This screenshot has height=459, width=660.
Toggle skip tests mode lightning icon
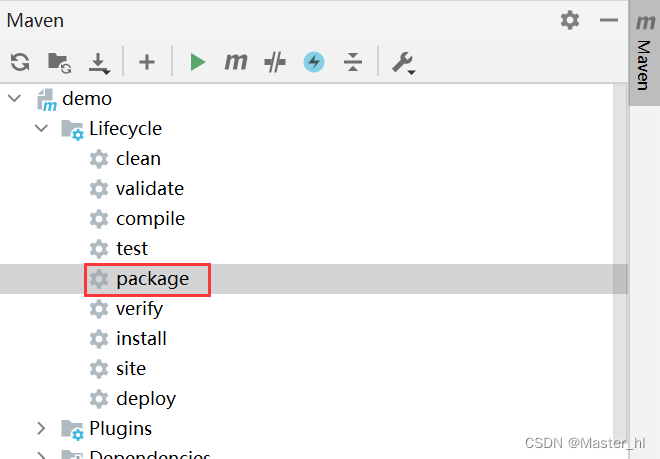click(x=314, y=62)
